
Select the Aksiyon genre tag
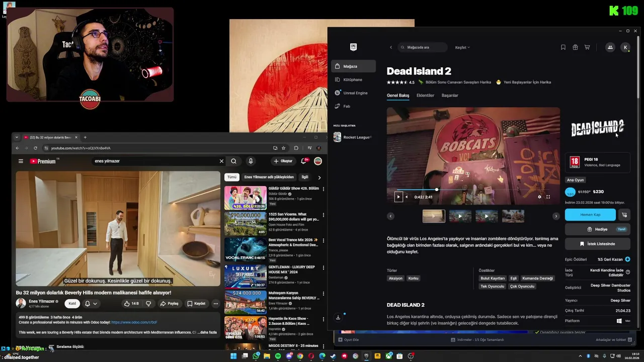[395, 278]
